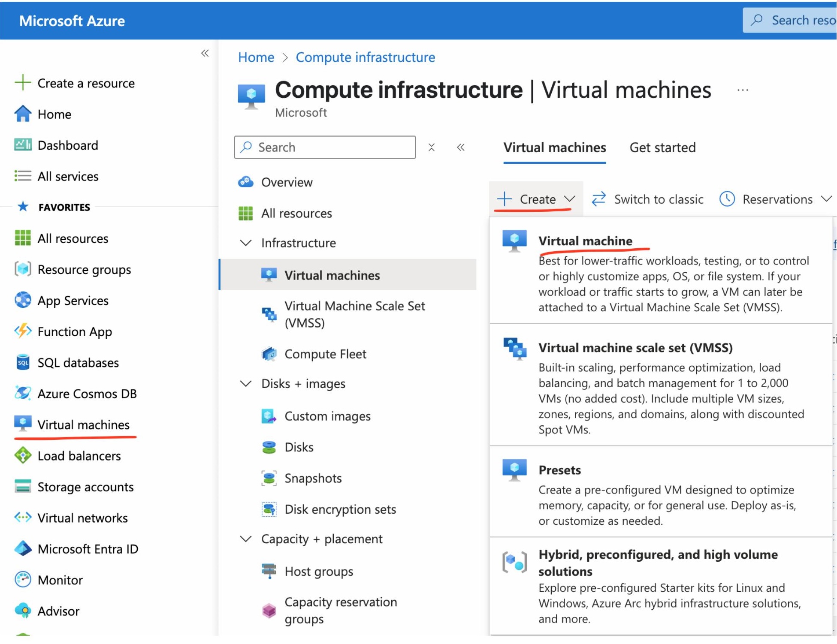This screenshot has height=644, width=837.
Task: Click the Compute infrastructure breadcrumb link
Action: coord(365,57)
